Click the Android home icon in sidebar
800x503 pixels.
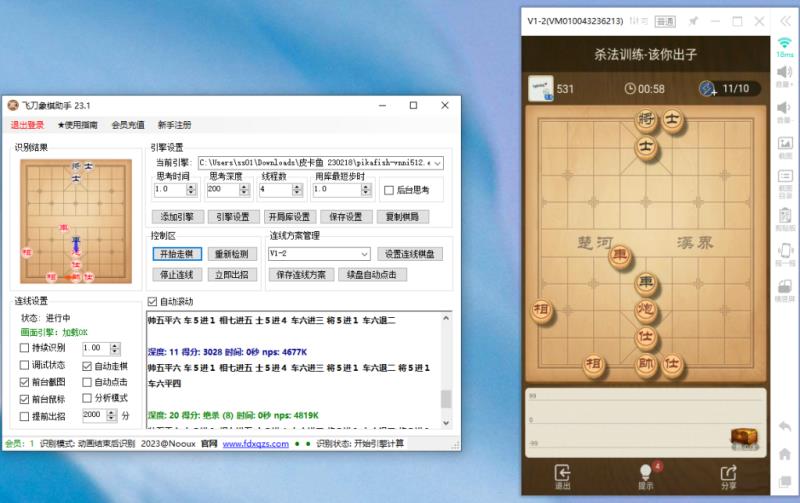[785, 454]
